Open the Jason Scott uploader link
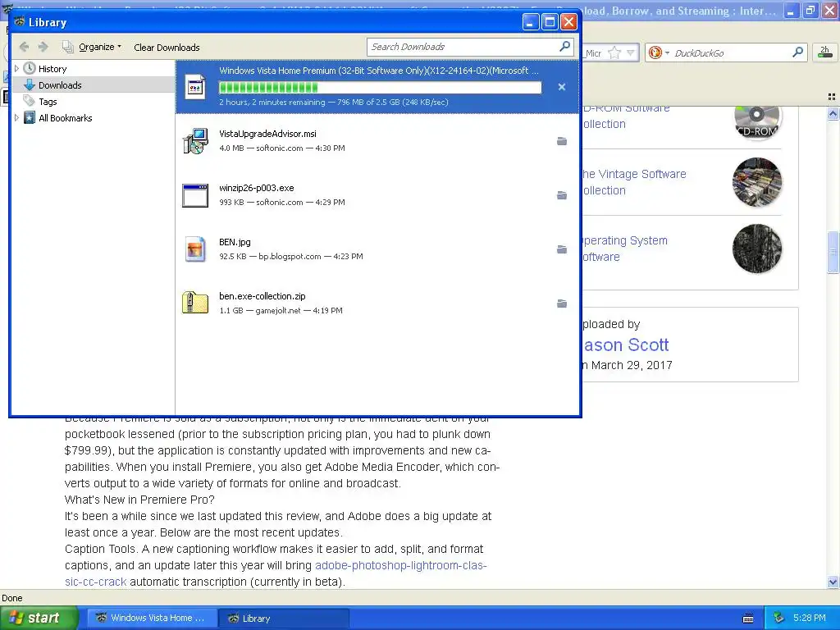Viewport: 840px width, 630px height. [x=626, y=345]
